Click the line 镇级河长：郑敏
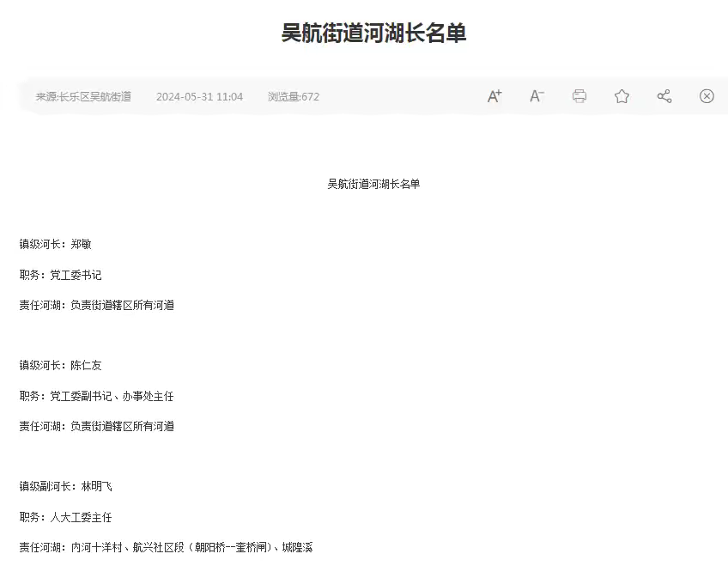The image size is (728, 572). [x=56, y=245]
